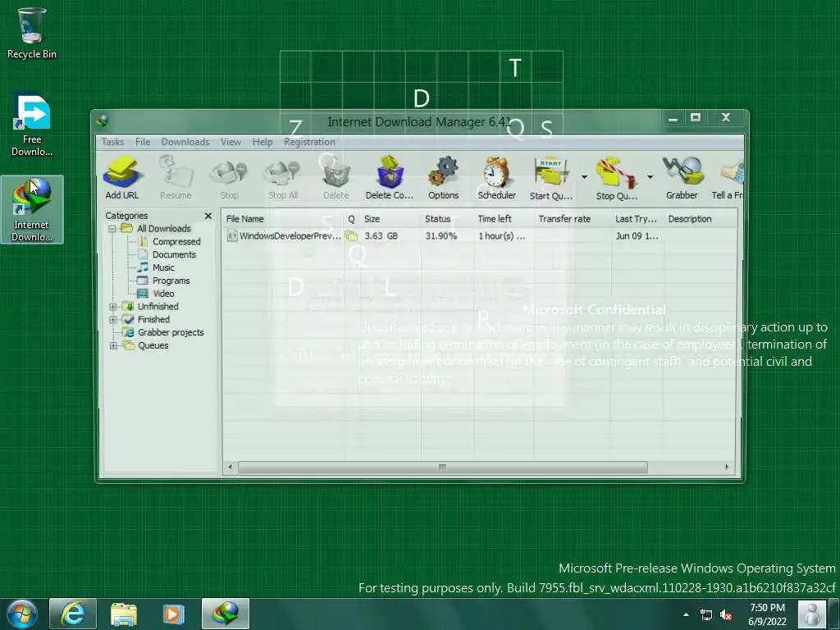Click the Recycle Bin desktop icon
The image size is (840, 630).
pos(32,33)
